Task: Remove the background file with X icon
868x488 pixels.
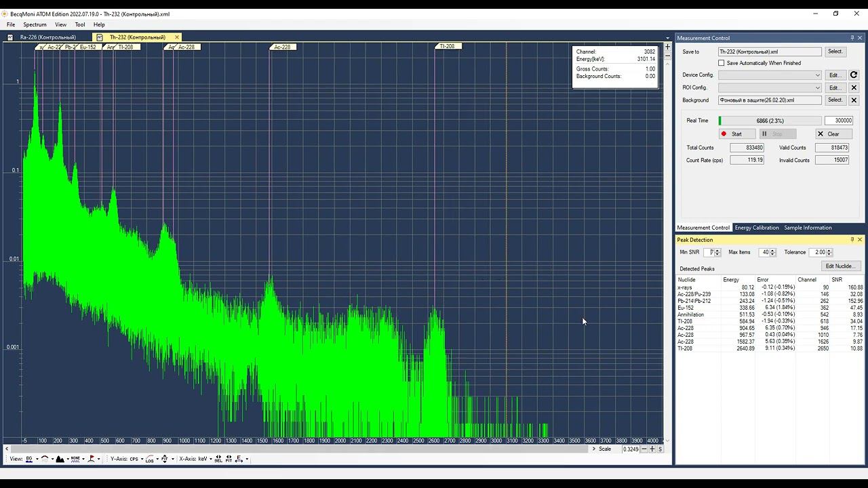Action: coord(854,100)
